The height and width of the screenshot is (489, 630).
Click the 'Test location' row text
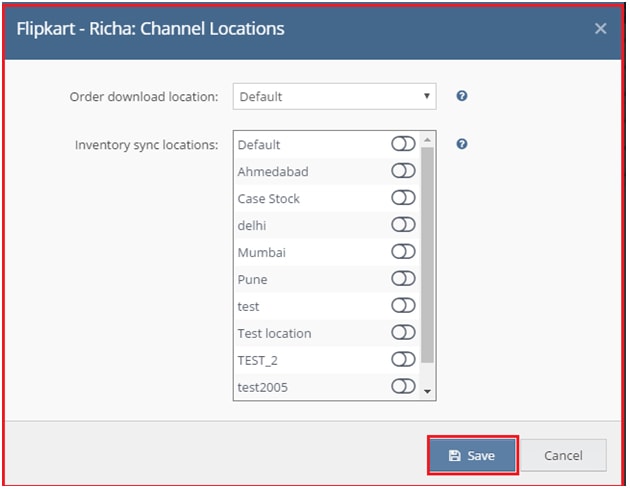[x=274, y=334]
